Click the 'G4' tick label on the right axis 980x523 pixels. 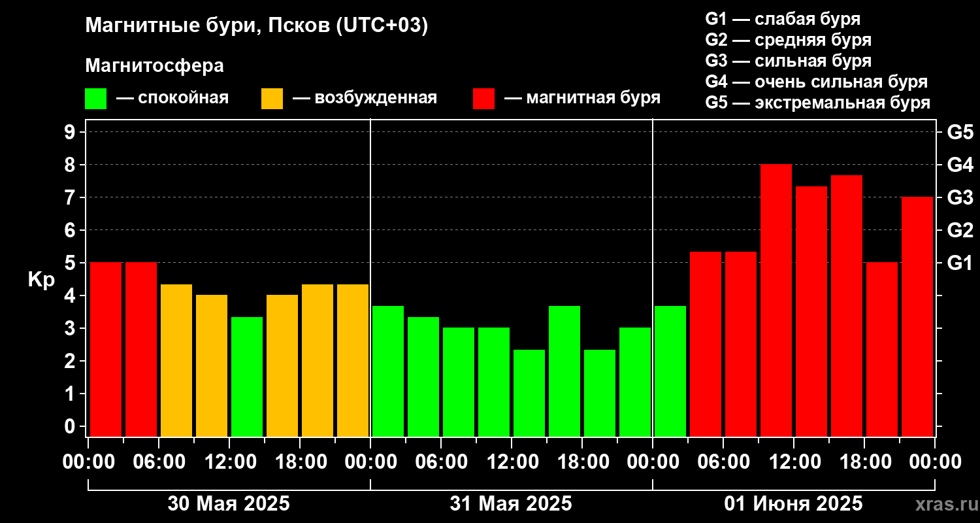(x=960, y=165)
